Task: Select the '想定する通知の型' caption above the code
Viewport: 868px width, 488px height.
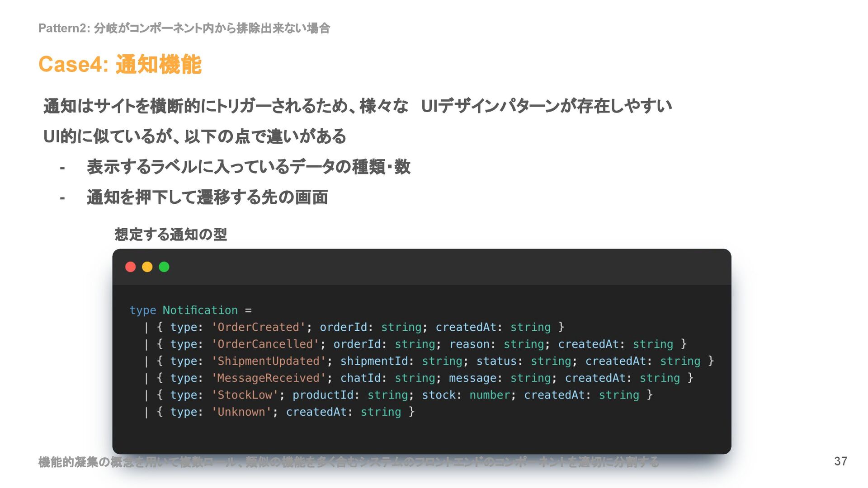Action: 170,235
